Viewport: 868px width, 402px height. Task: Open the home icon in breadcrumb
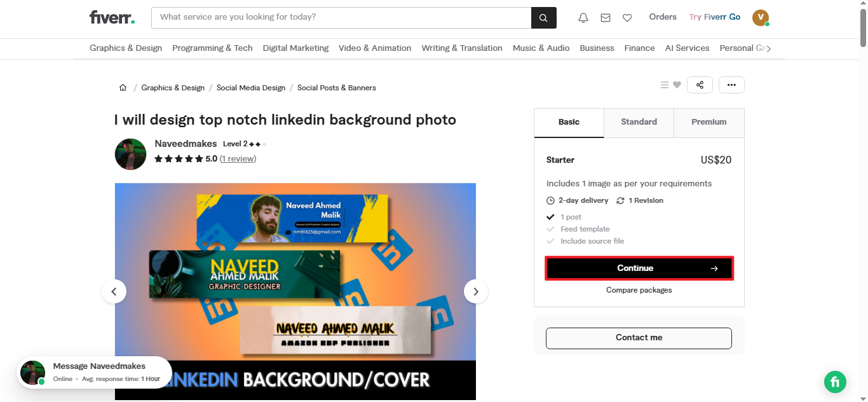coord(123,87)
